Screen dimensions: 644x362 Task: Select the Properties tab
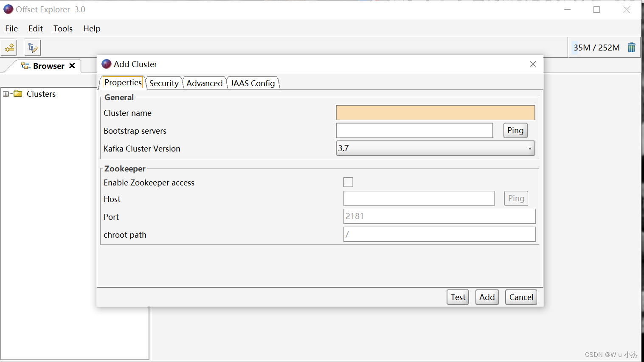pyautogui.click(x=123, y=82)
